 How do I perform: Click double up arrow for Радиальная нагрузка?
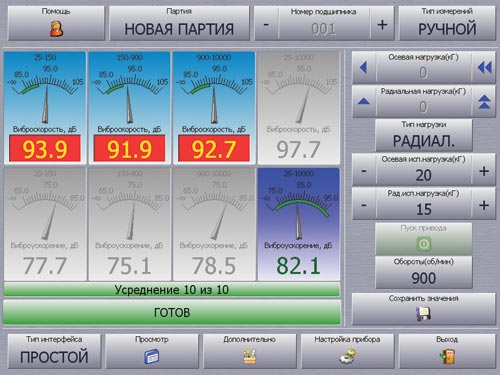tap(484, 102)
